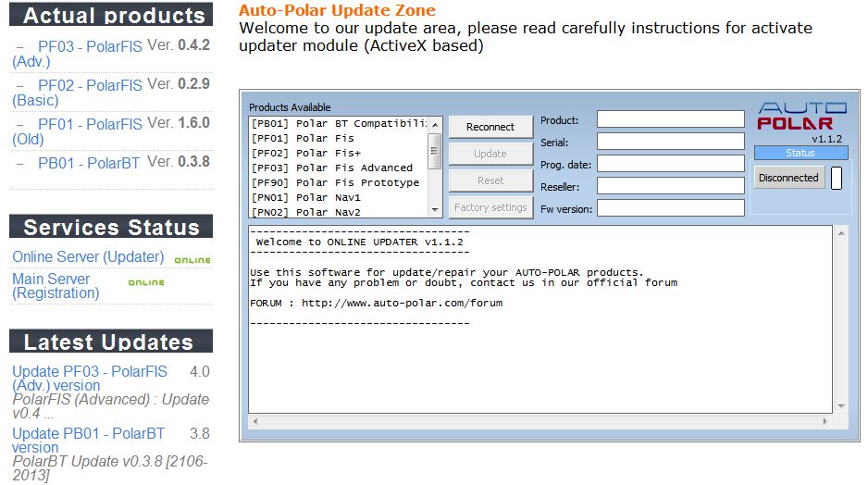Click the Actual products section header
The width and height of the screenshot is (868, 485).
111,15
